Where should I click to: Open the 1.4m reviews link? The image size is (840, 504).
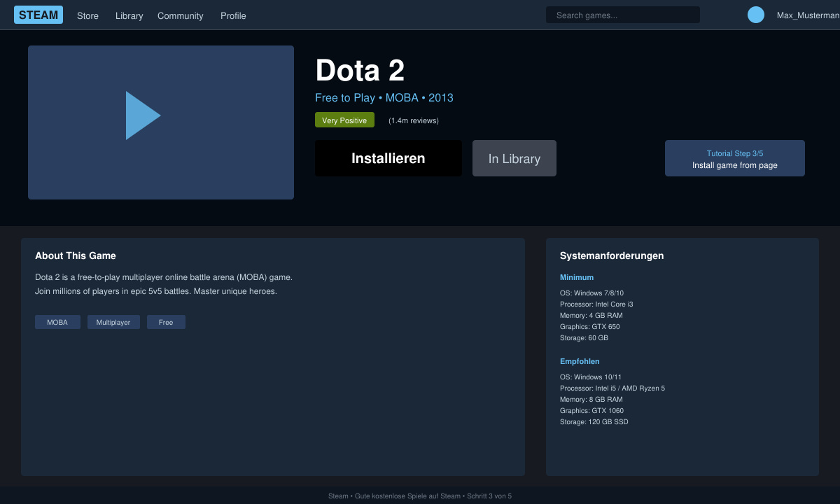click(x=414, y=120)
